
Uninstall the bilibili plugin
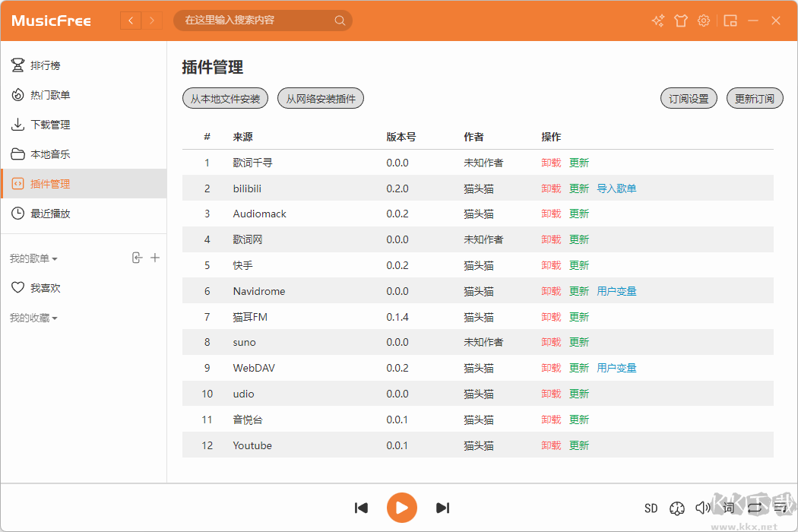point(551,188)
